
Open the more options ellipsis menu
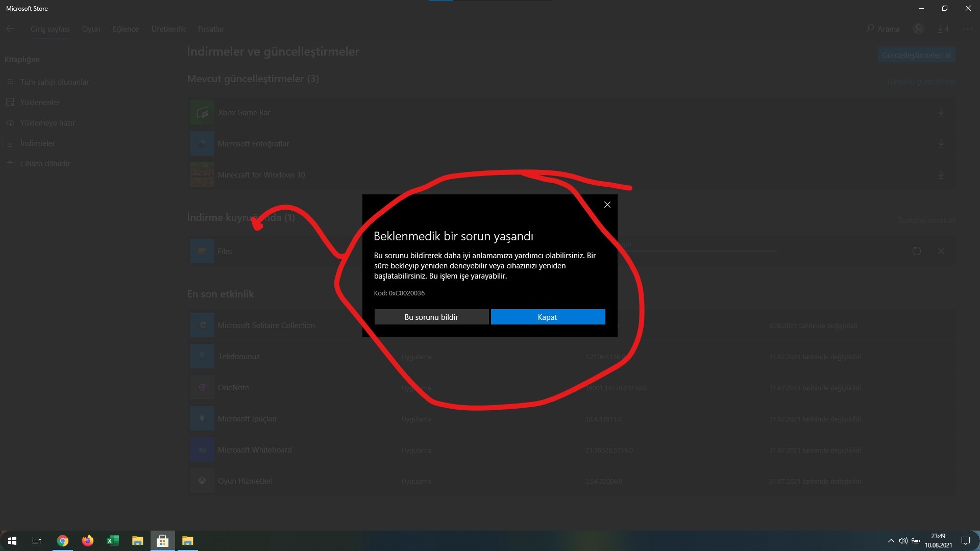click(967, 29)
